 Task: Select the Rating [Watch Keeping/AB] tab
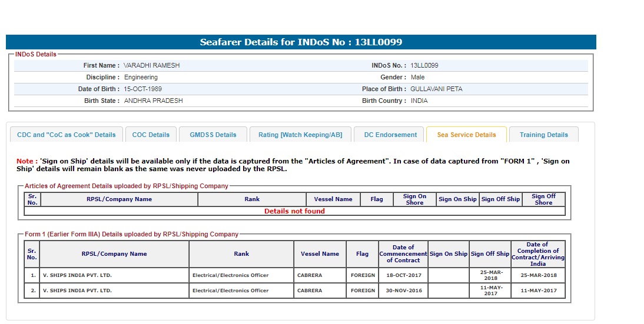pyautogui.click(x=300, y=135)
